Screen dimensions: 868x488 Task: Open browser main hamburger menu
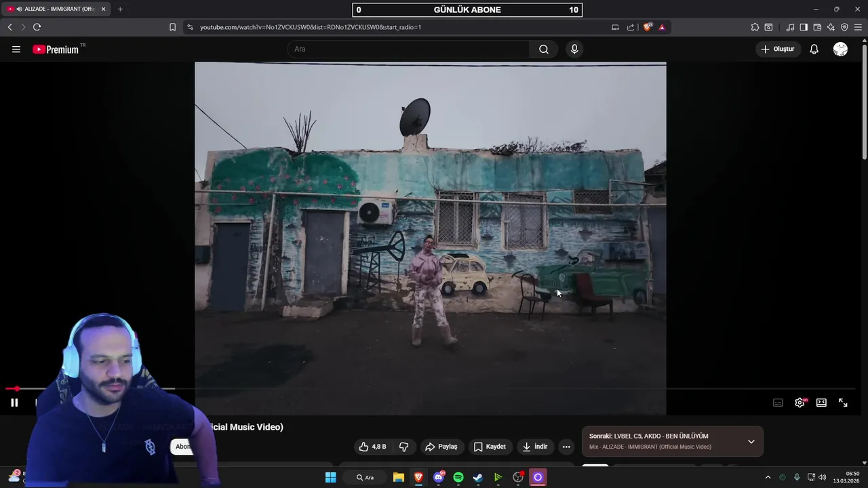tap(858, 27)
